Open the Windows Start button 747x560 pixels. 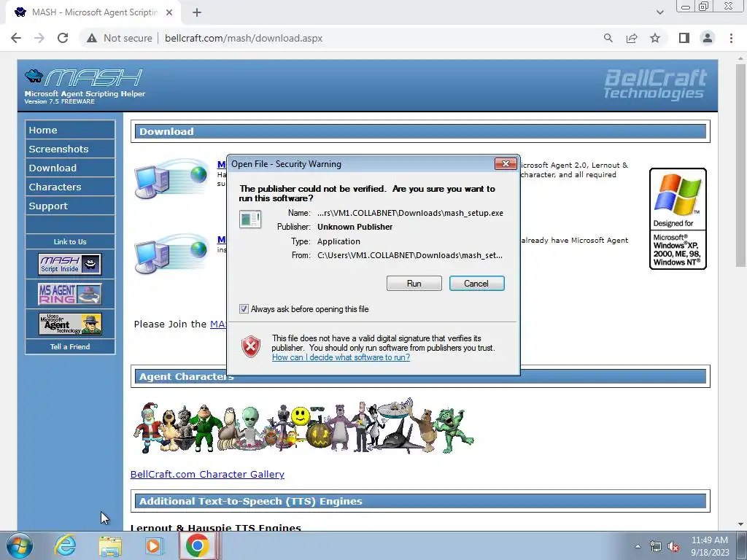(x=20, y=545)
